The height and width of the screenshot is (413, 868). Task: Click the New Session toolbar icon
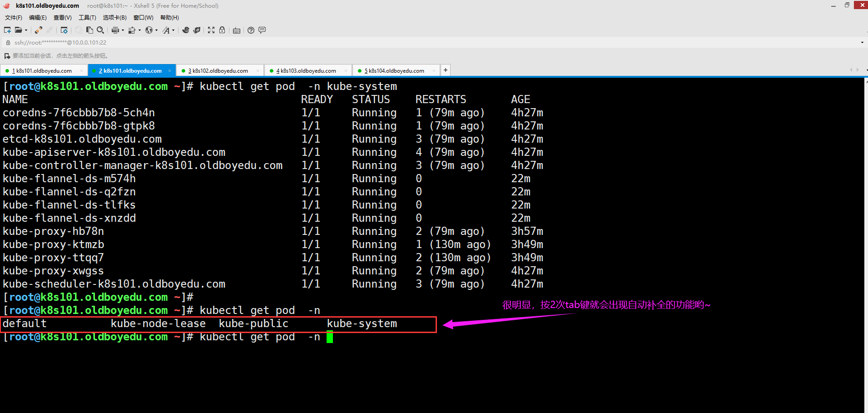click(7, 30)
